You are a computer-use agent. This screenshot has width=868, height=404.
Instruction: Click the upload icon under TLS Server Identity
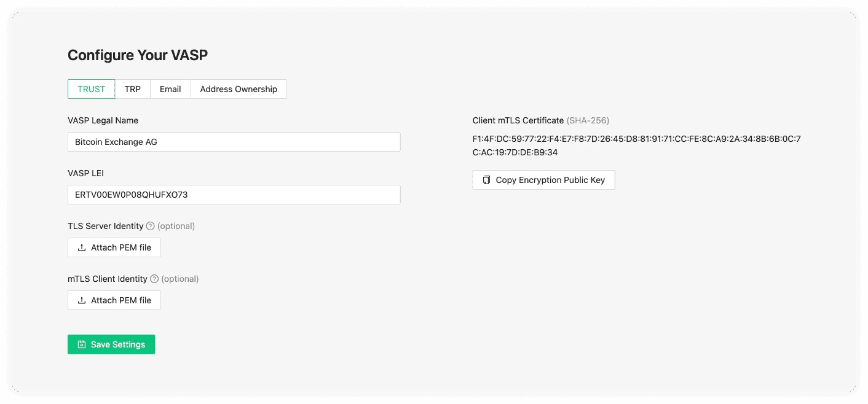[x=81, y=247]
